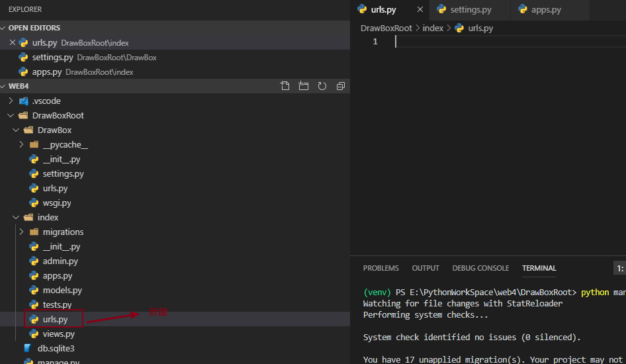Click the New Folder icon in WEB4 header
Image resolution: width=626 pixels, height=364 pixels.
304,86
